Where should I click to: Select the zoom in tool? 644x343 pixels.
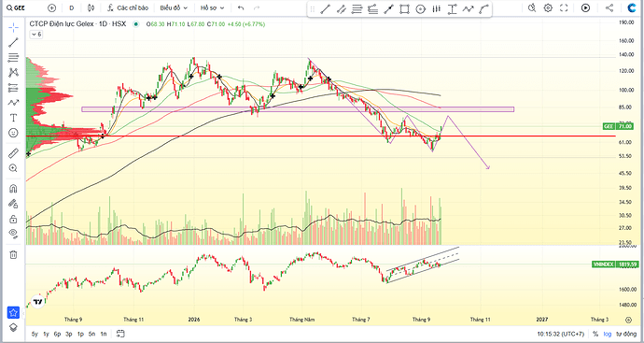click(x=14, y=168)
